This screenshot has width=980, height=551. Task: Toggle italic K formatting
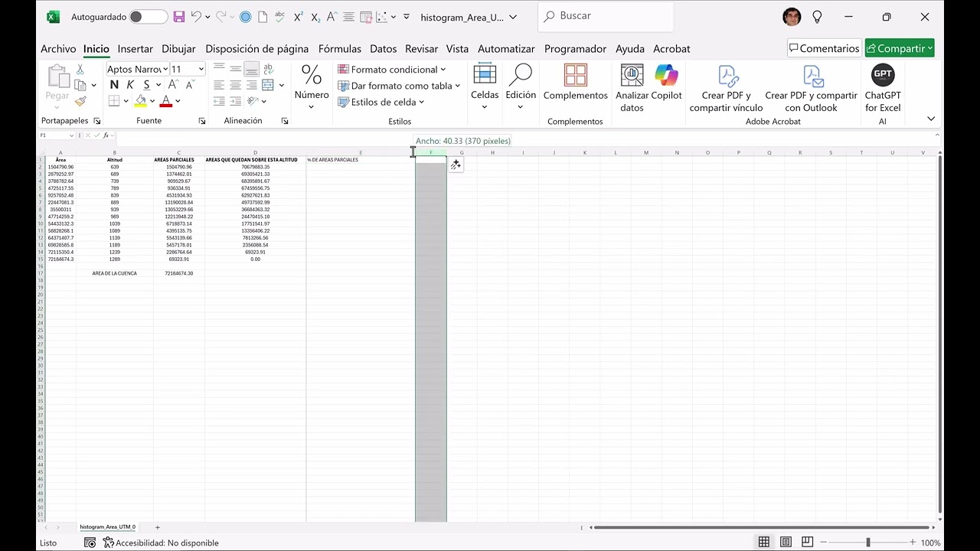(130, 85)
